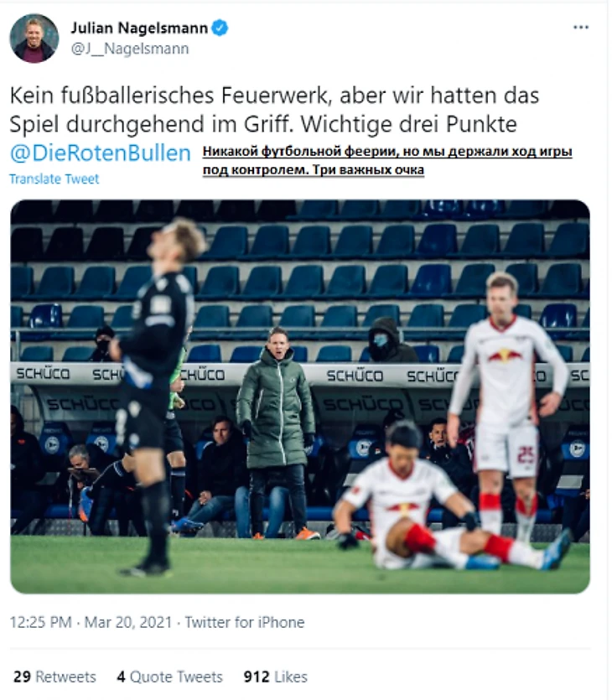The width and height of the screenshot is (612, 700).
Task: Open Julian Nagelsmann's profile avatar
Action: [34, 38]
